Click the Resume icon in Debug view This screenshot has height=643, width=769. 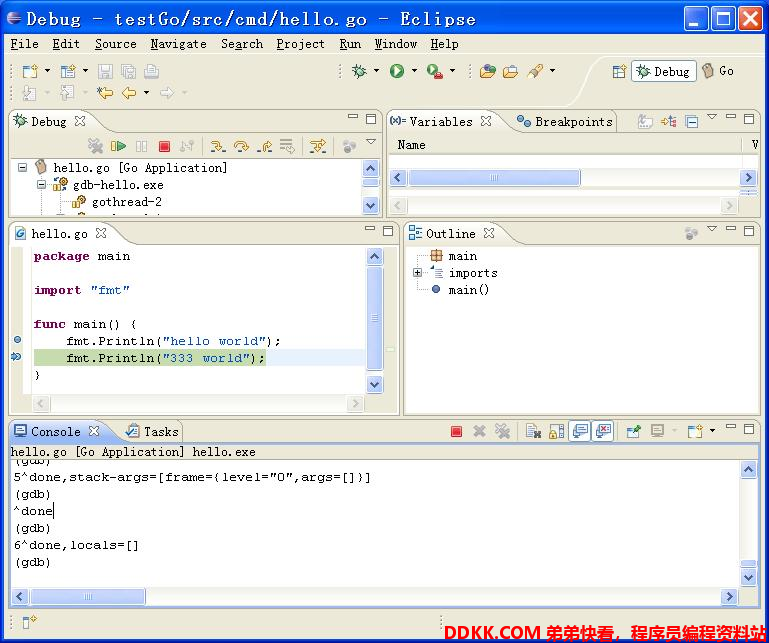tap(118, 146)
